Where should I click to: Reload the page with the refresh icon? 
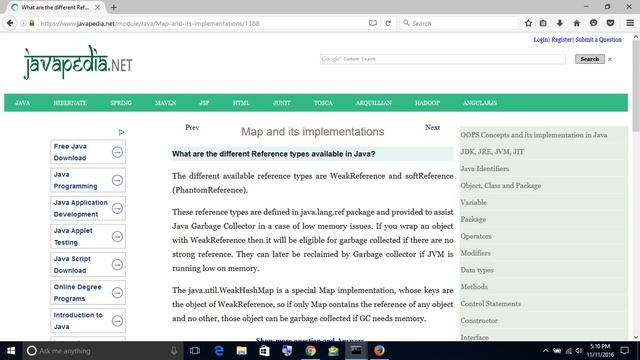click(388, 23)
